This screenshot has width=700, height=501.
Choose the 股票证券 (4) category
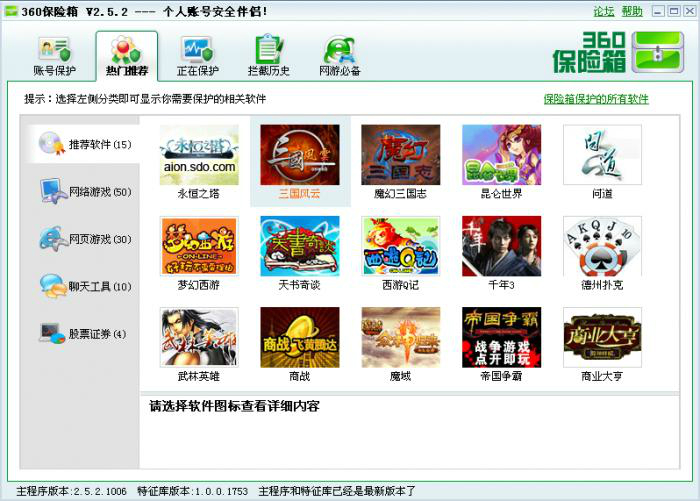tap(85, 334)
